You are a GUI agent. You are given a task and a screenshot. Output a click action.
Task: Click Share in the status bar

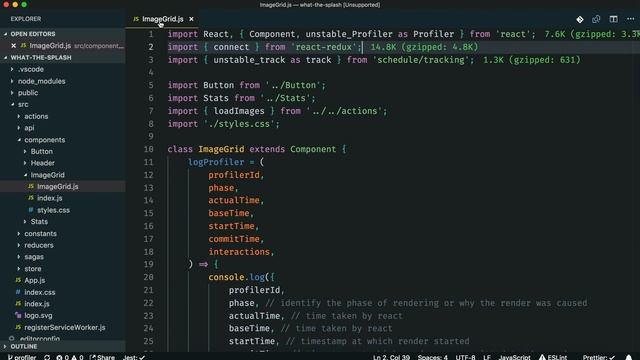coord(102,357)
